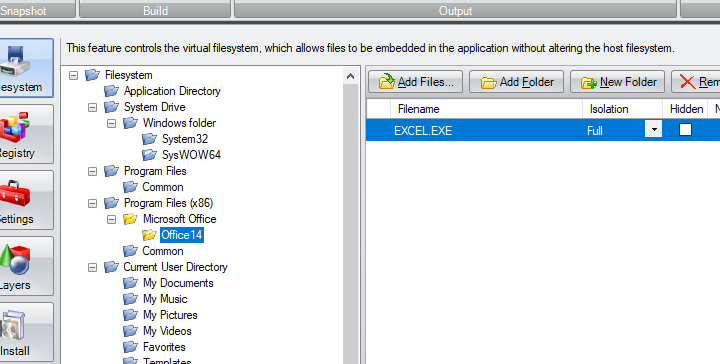This screenshot has width=720, height=364.
Task: Click the My Pictures folder icon
Action: [130, 315]
